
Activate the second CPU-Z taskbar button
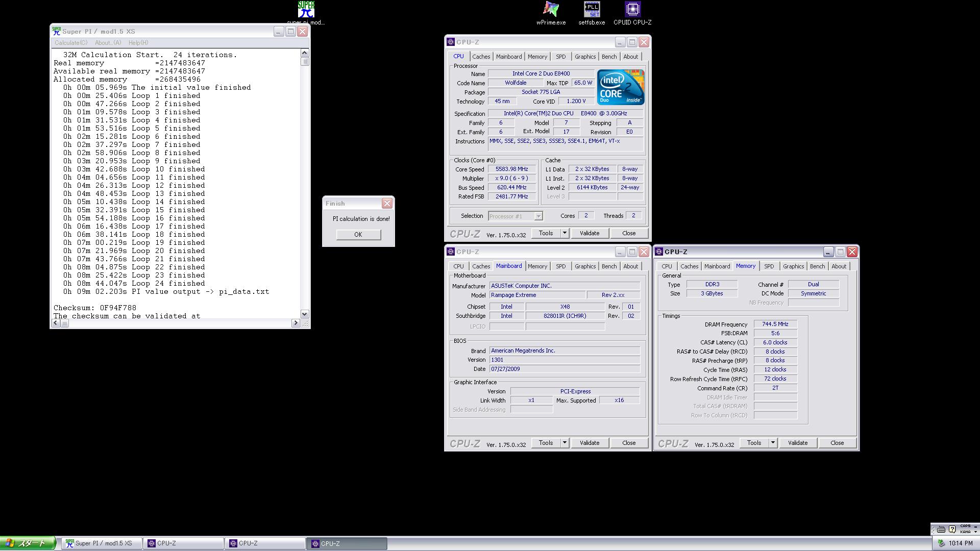point(265,543)
